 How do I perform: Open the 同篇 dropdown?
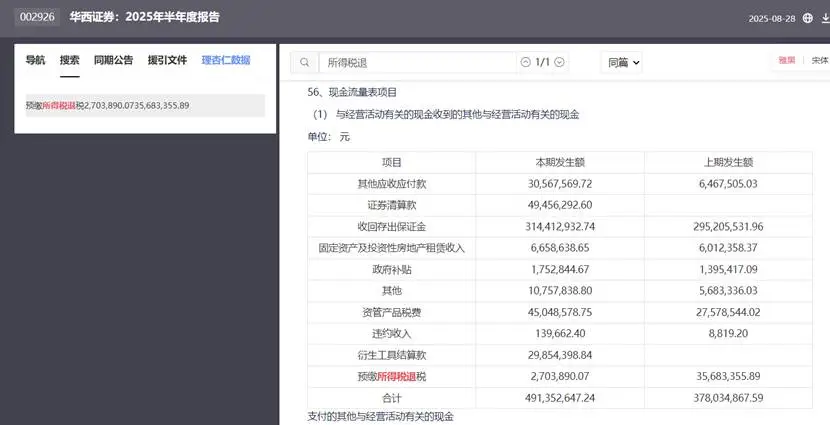point(623,62)
